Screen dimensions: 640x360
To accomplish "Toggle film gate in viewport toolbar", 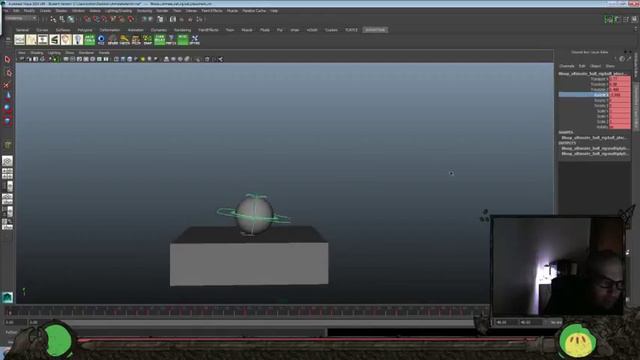I will click(x=73, y=59).
